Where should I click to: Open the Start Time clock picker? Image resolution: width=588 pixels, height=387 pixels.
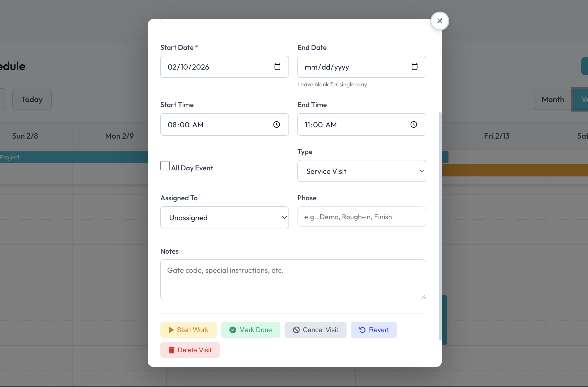pos(276,124)
